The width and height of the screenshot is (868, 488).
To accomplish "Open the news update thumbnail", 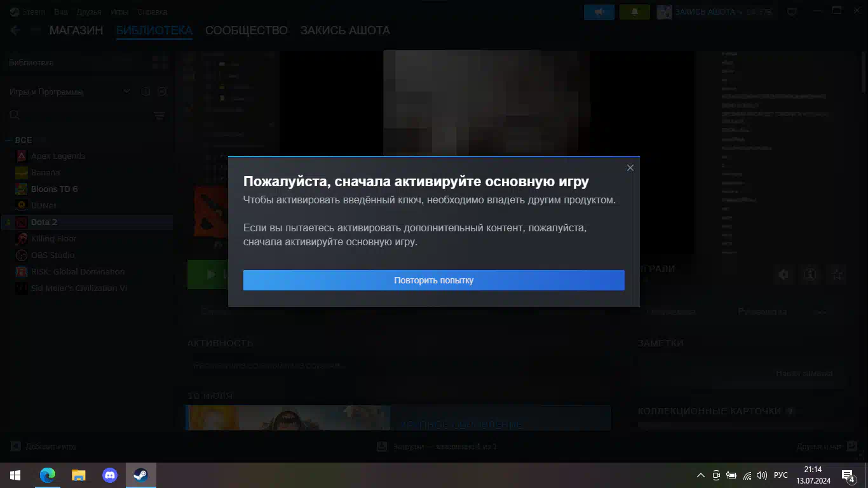I will (x=288, y=417).
